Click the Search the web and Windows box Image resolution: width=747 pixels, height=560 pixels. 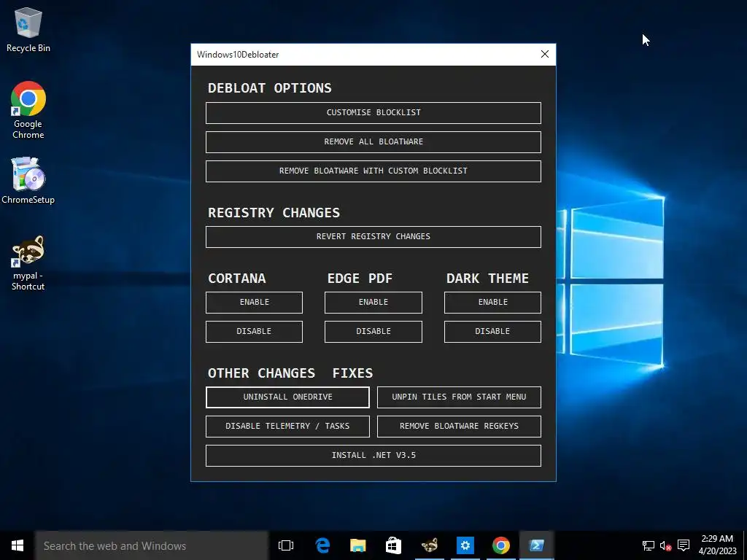(x=152, y=545)
